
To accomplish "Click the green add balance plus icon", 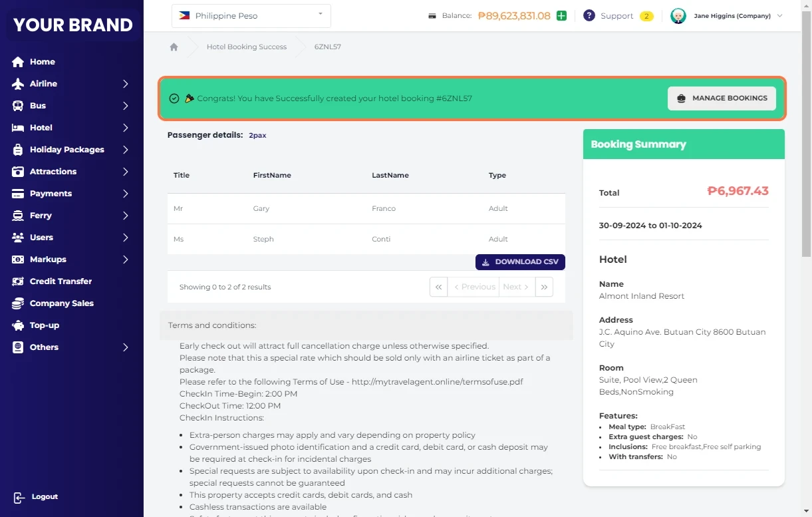I will pos(561,15).
